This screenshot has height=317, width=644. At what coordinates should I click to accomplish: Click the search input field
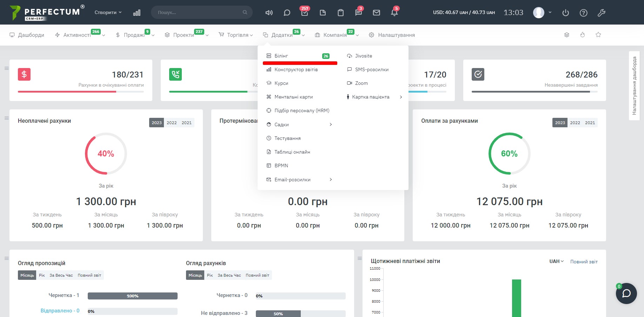pyautogui.click(x=198, y=12)
